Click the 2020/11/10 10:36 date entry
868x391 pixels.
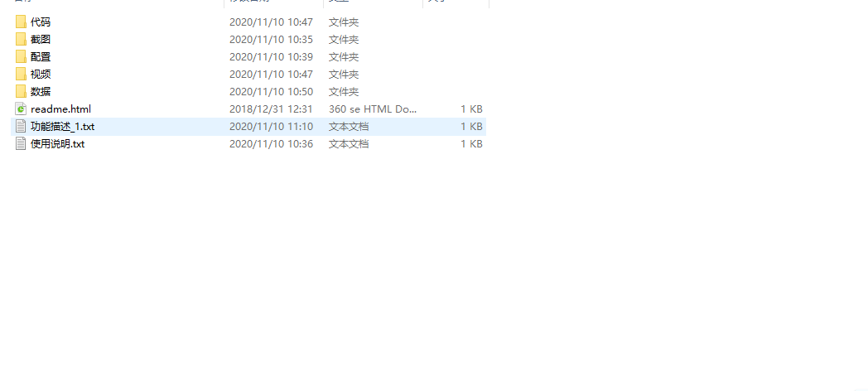tap(272, 144)
